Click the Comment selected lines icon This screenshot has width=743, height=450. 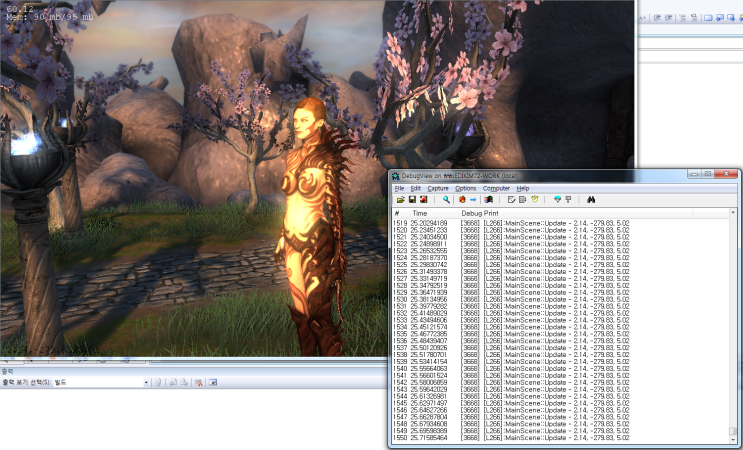pyautogui.click(x=683, y=18)
